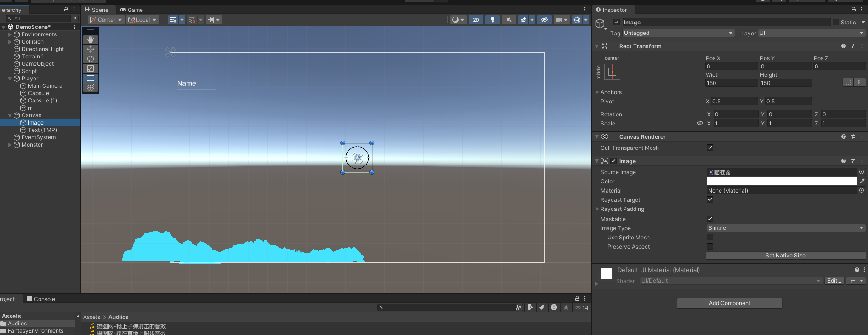Toggle raw edit mode R button
The width and height of the screenshot is (868, 335).
[860, 82]
